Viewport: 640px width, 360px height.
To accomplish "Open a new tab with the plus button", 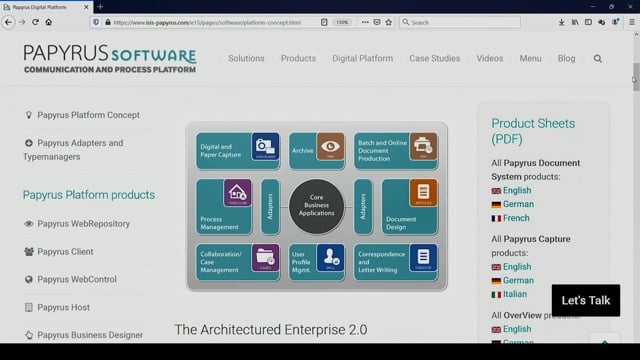I will pyautogui.click(x=100, y=7).
